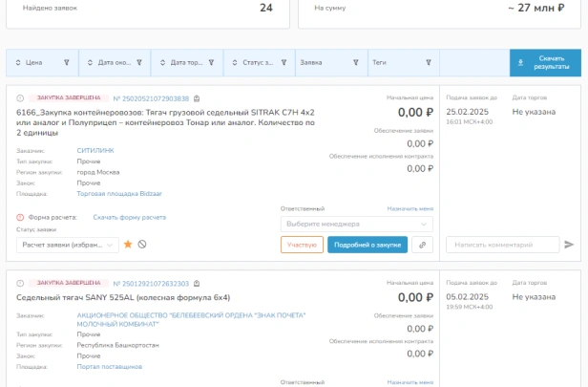Send the comment with the paper-plane icon
The width and height of the screenshot is (588, 387).
click(x=569, y=245)
